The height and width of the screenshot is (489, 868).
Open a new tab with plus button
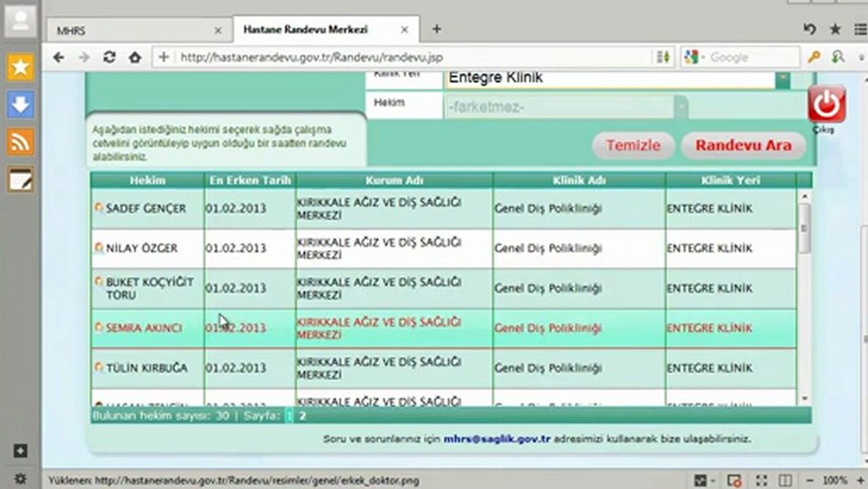pyautogui.click(x=436, y=29)
